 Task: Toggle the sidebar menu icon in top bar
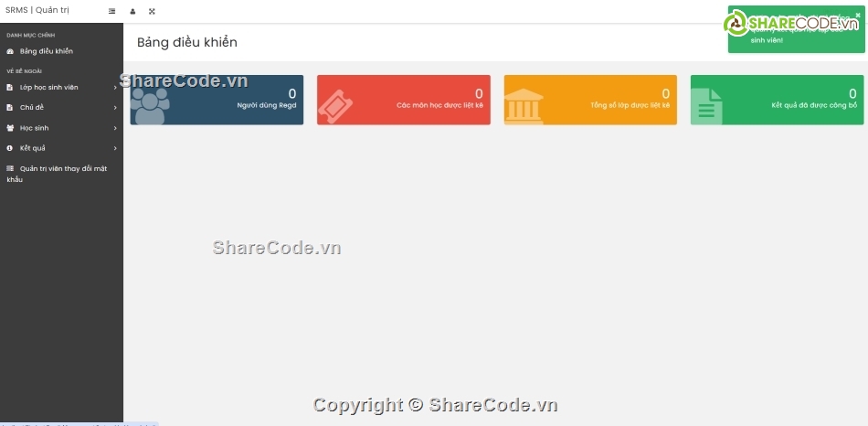click(x=112, y=11)
